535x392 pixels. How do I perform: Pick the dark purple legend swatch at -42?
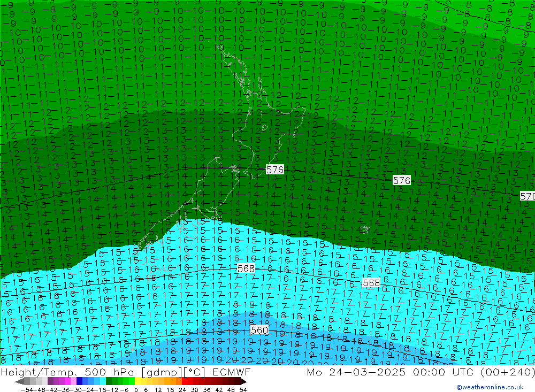pos(50,381)
